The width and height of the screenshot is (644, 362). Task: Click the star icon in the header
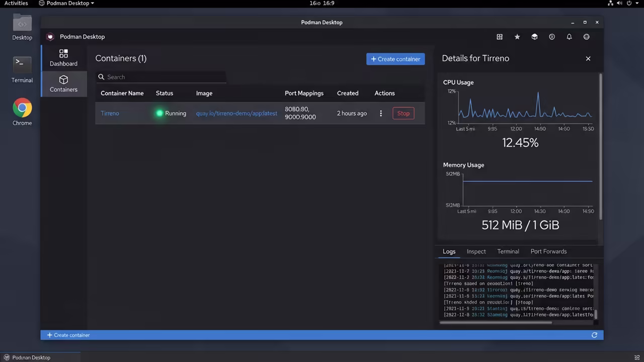click(x=517, y=37)
